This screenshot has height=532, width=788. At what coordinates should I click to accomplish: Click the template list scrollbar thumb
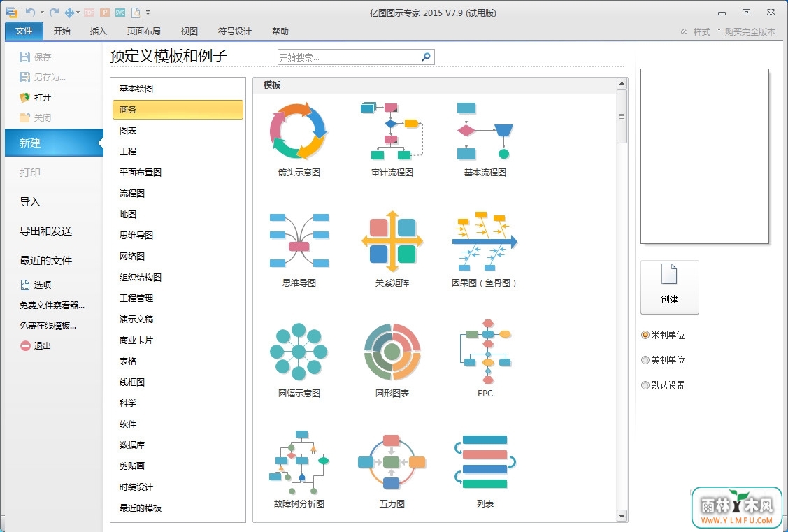622,116
